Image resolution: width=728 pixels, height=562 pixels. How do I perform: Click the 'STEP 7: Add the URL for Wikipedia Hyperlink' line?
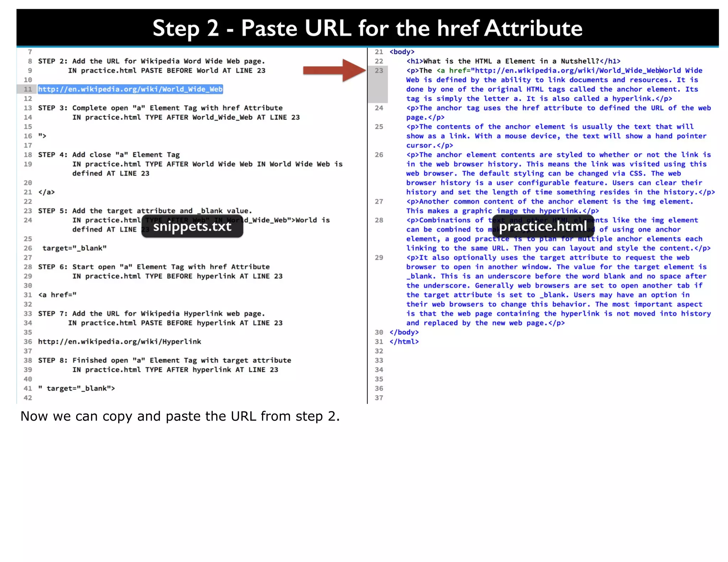[x=152, y=313]
